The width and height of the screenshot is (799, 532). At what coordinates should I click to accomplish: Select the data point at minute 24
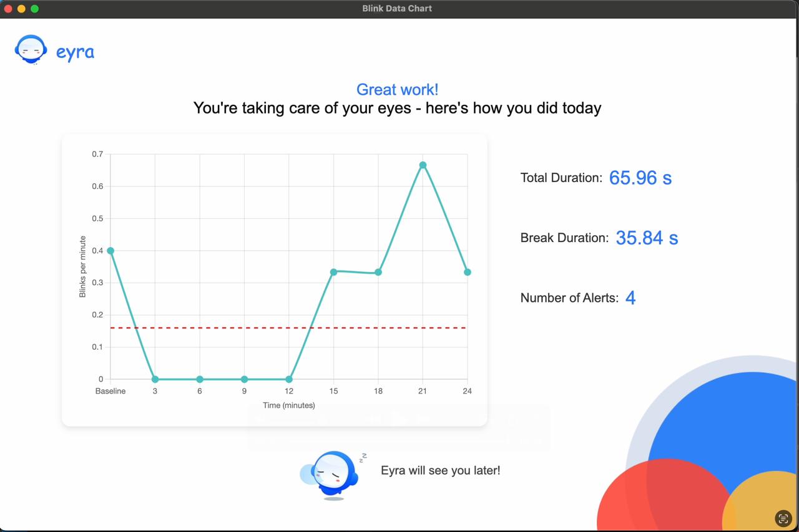[x=468, y=273]
